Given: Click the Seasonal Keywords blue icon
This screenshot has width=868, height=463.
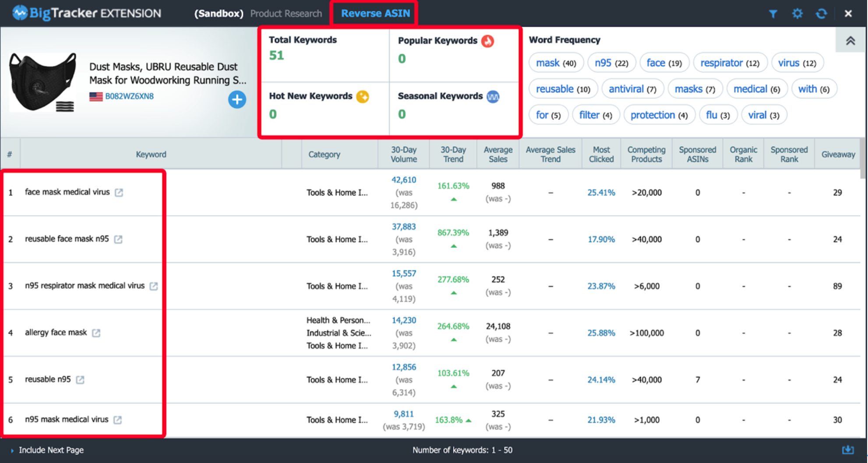Looking at the screenshot, I should click(493, 97).
